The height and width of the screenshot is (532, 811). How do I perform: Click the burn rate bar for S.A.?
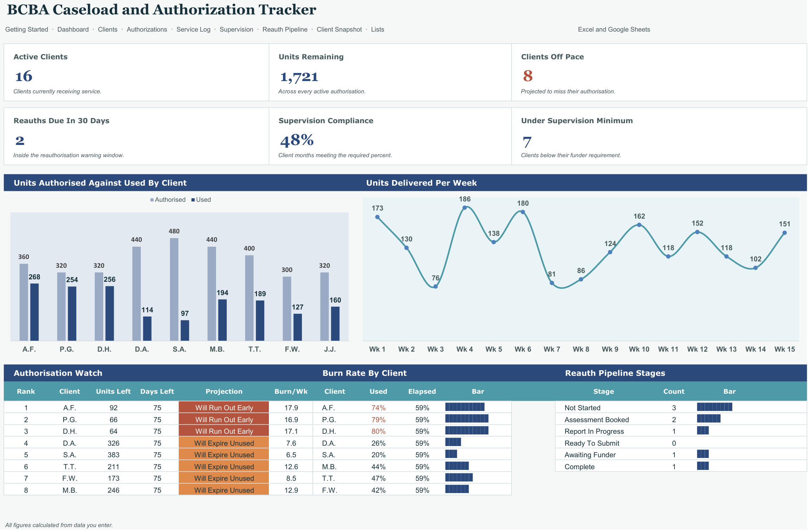(451, 454)
